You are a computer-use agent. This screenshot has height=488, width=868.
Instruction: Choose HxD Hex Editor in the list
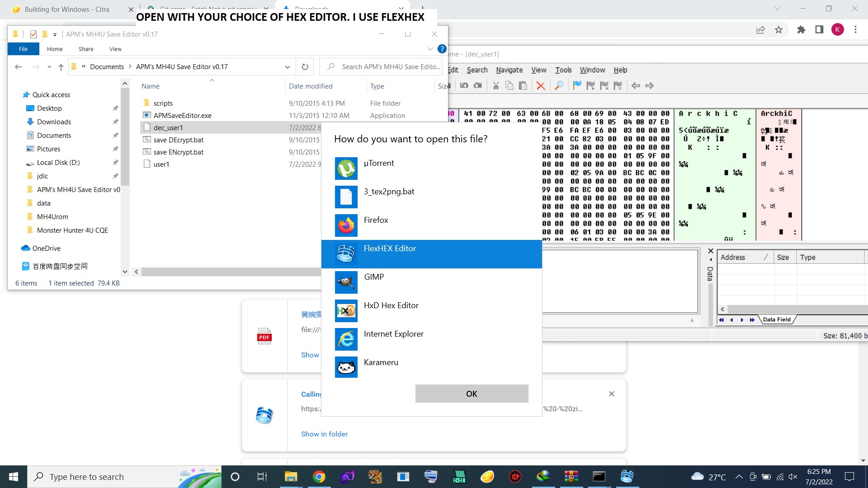pyautogui.click(x=432, y=311)
